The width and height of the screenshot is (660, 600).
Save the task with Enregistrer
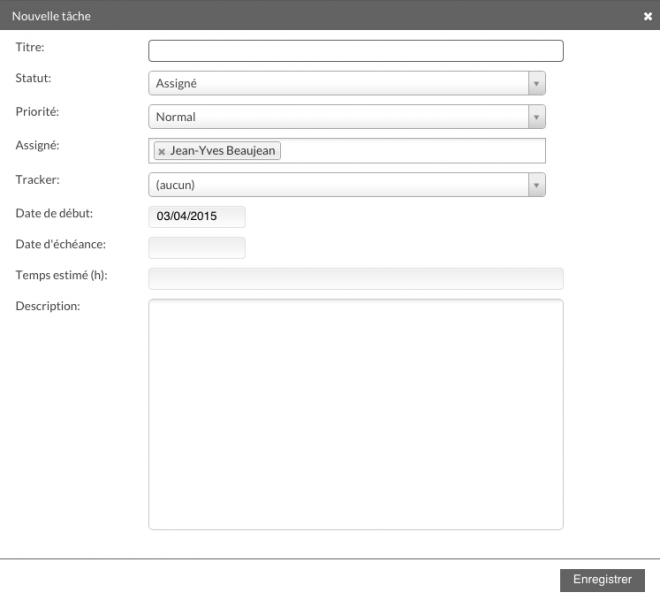point(602,580)
